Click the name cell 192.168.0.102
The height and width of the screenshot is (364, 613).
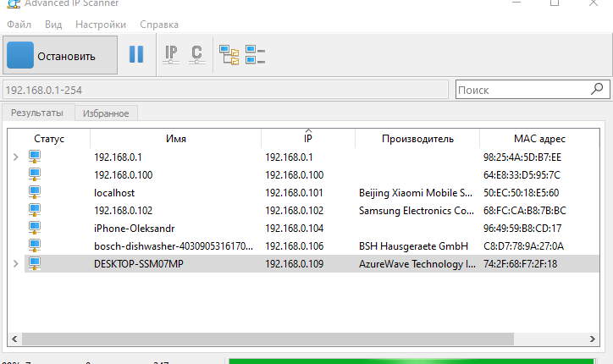(123, 211)
